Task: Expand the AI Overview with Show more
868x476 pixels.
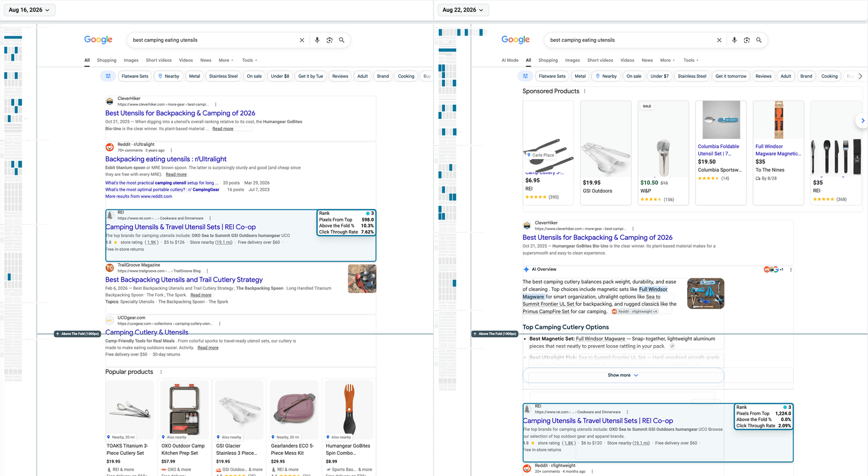Action: (x=623, y=375)
